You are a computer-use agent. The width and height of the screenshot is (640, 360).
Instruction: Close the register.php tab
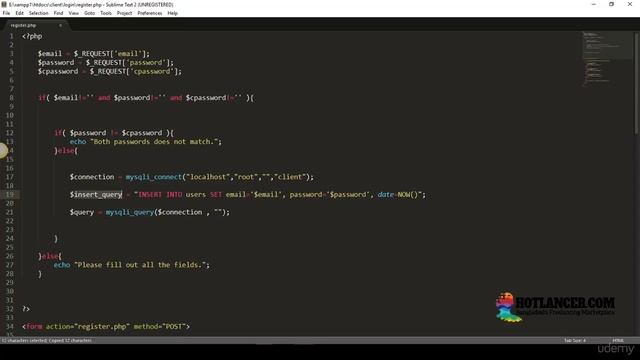click(60, 25)
